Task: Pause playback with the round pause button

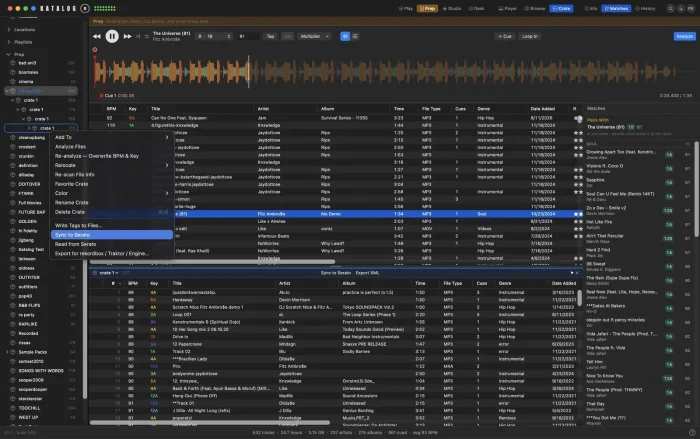Action: coord(112,36)
